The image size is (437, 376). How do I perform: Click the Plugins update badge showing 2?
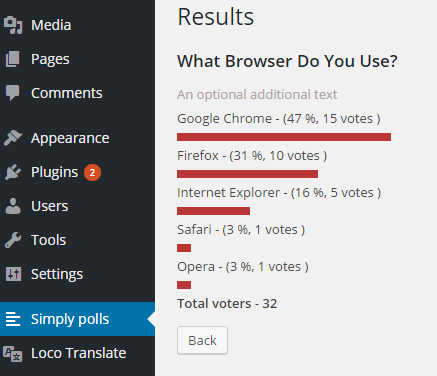pos(92,172)
